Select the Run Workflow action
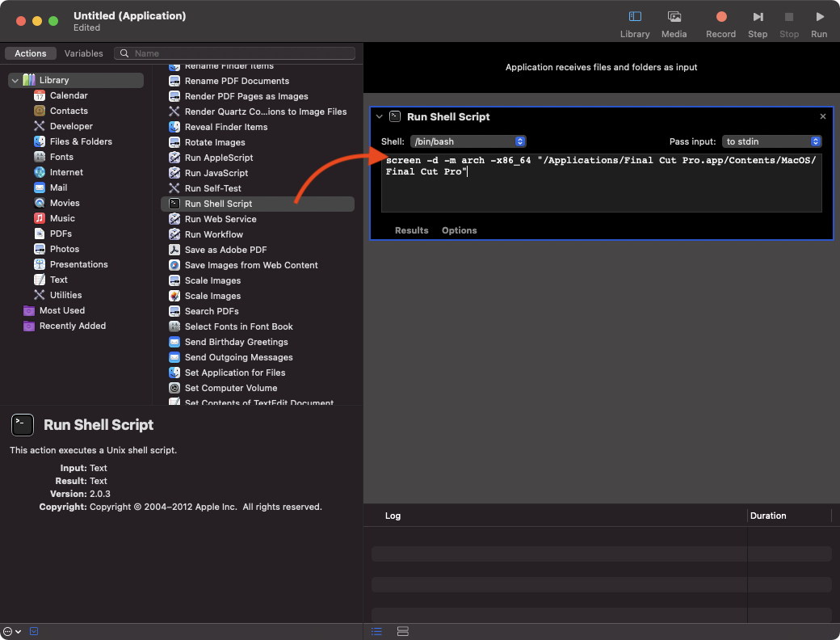Viewport: 840px width, 640px height. pyautogui.click(x=214, y=235)
